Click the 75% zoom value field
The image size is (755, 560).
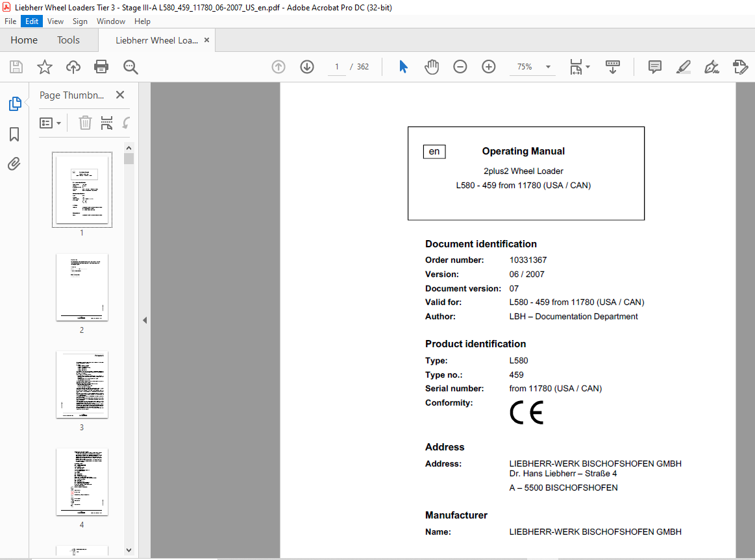pos(525,67)
